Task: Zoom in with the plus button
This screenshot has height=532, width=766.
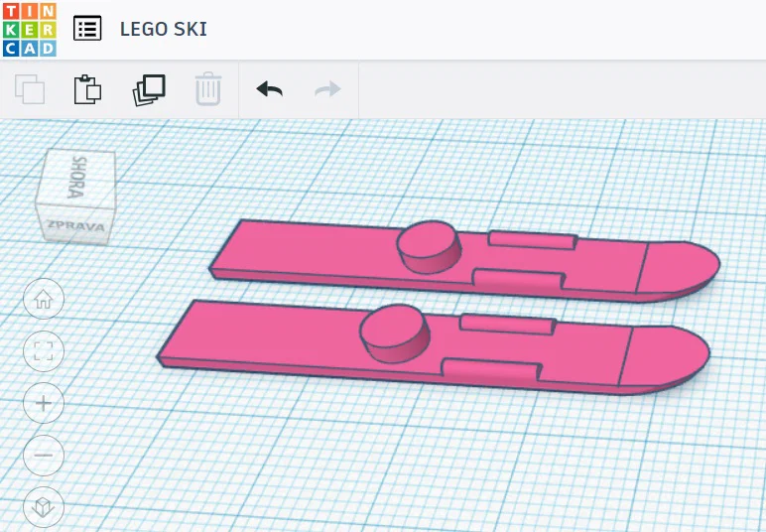Action: 44,403
